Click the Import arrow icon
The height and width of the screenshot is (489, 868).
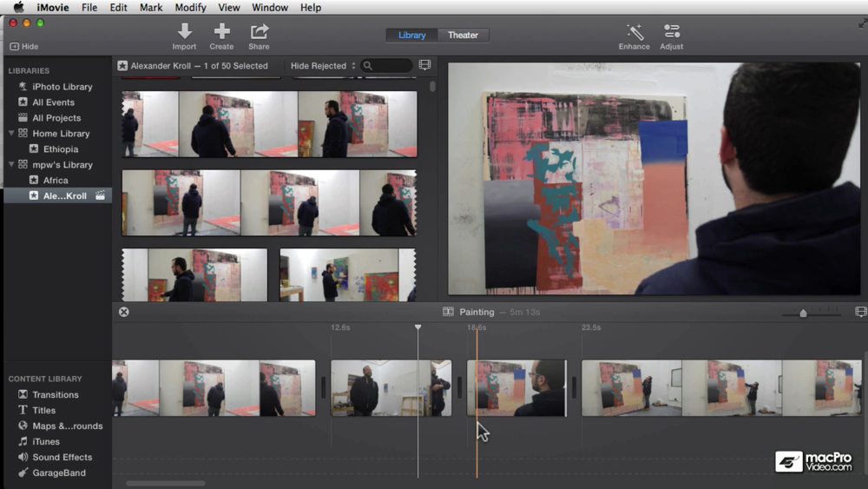click(x=184, y=31)
